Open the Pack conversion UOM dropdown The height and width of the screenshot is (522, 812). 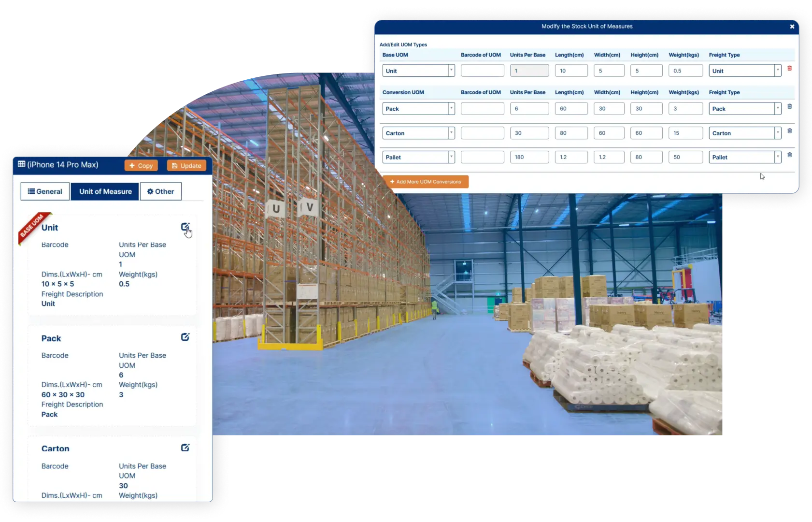coord(450,108)
